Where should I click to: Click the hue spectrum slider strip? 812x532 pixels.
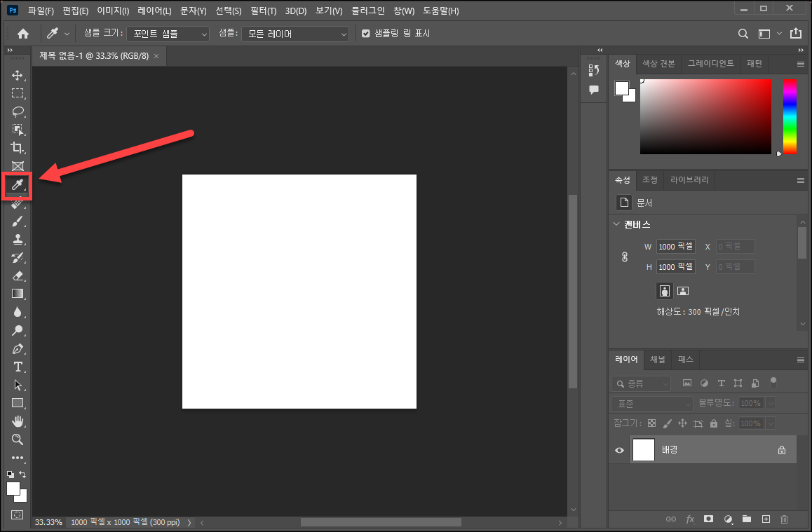(790, 116)
